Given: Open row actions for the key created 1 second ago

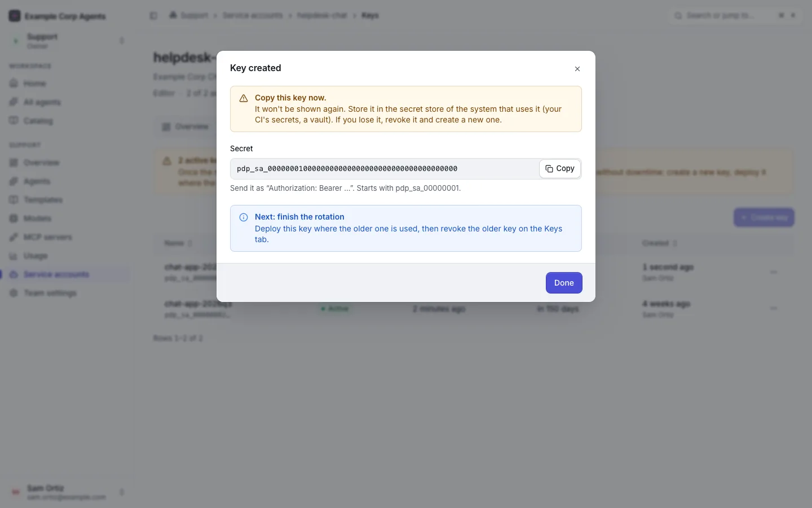Looking at the screenshot, I should (774, 272).
